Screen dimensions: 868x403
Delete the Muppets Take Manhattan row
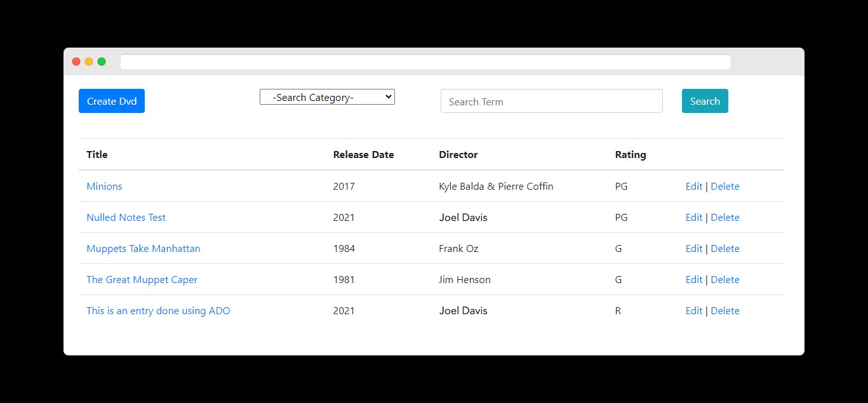pos(725,248)
